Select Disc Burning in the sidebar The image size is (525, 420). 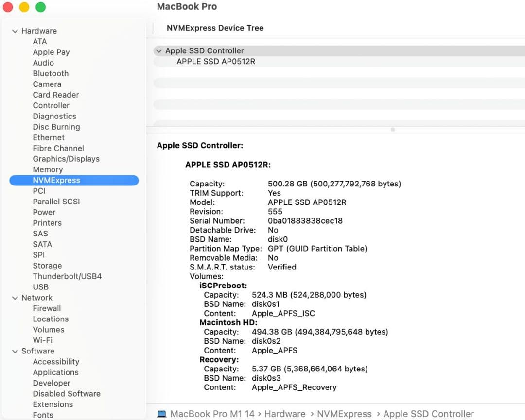click(x=56, y=127)
